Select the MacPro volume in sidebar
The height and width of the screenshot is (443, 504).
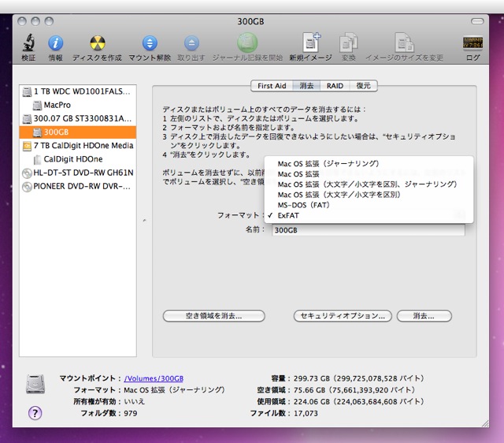point(57,104)
